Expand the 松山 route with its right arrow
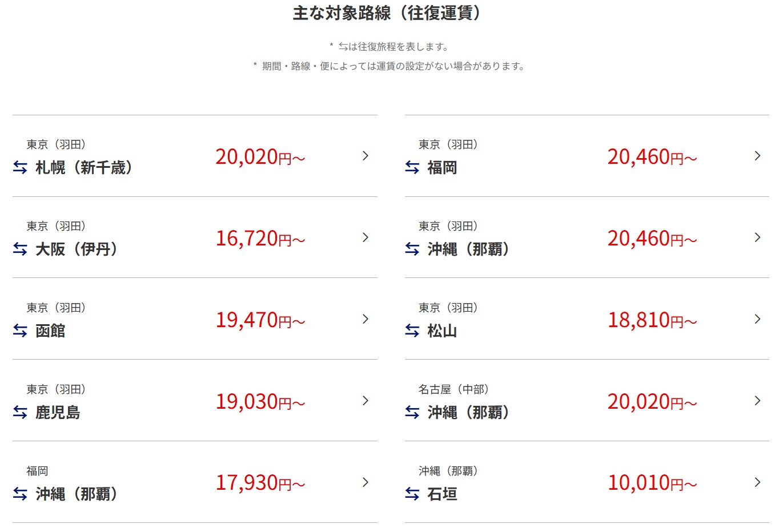Viewport: 783px width, 532px height. (x=758, y=319)
